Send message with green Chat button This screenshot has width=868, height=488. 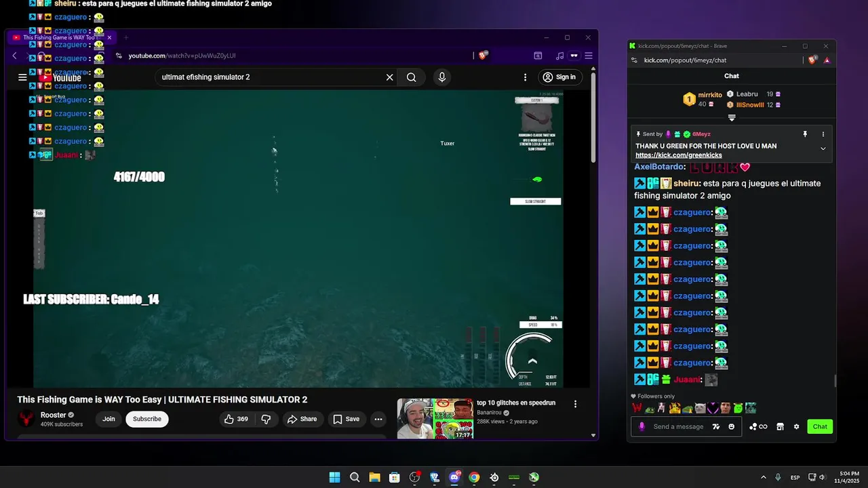point(820,427)
